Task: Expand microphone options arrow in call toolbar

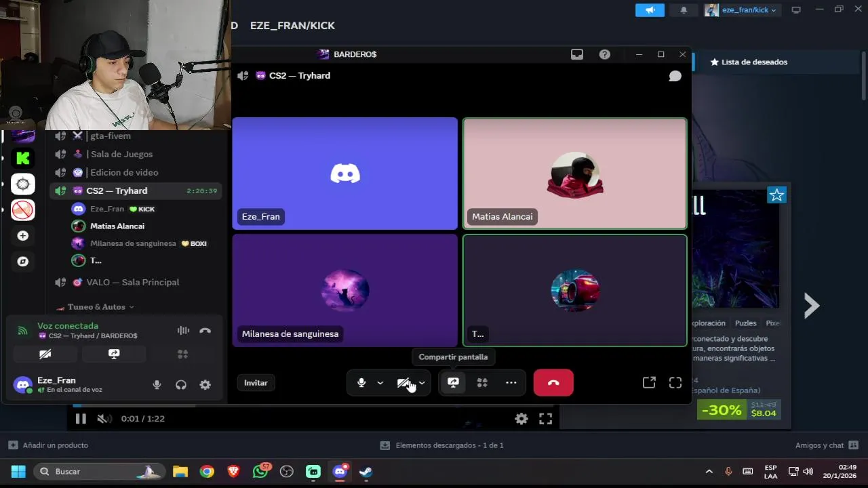Action: click(380, 383)
